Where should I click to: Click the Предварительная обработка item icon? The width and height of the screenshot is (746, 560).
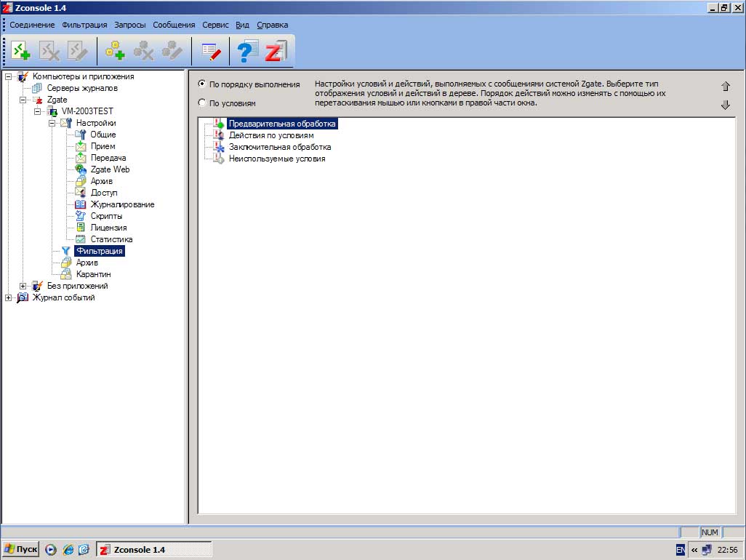tap(218, 124)
